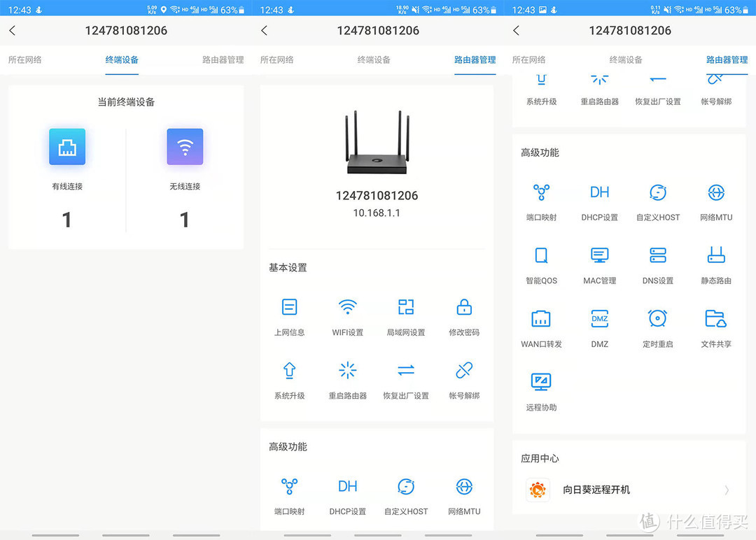Image resolution: width=756 pixels, height=540 pixels.
Task: Select the 修改密码 password icon
Action: tap(463, 306)
